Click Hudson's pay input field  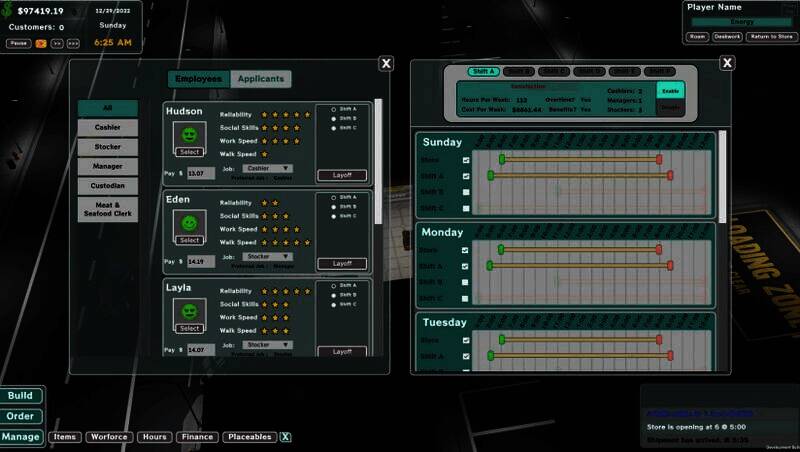click(x=200, y=173)
